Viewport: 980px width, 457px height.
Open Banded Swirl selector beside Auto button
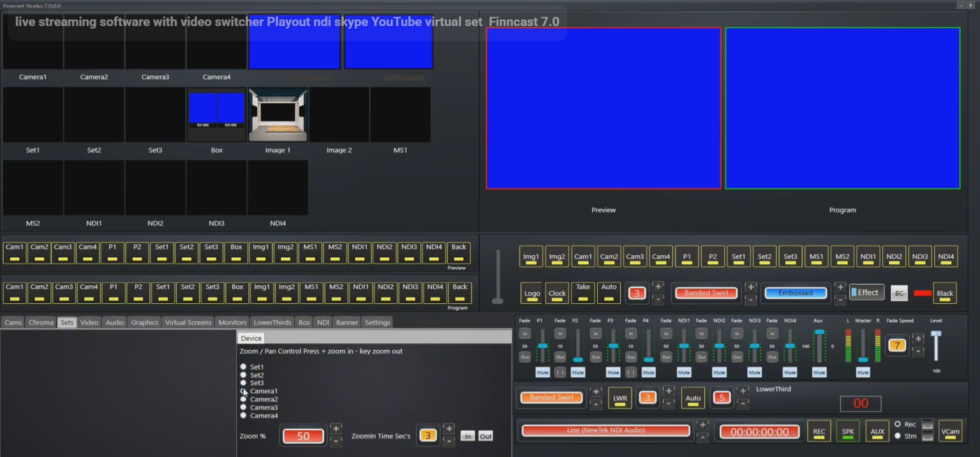706,293
